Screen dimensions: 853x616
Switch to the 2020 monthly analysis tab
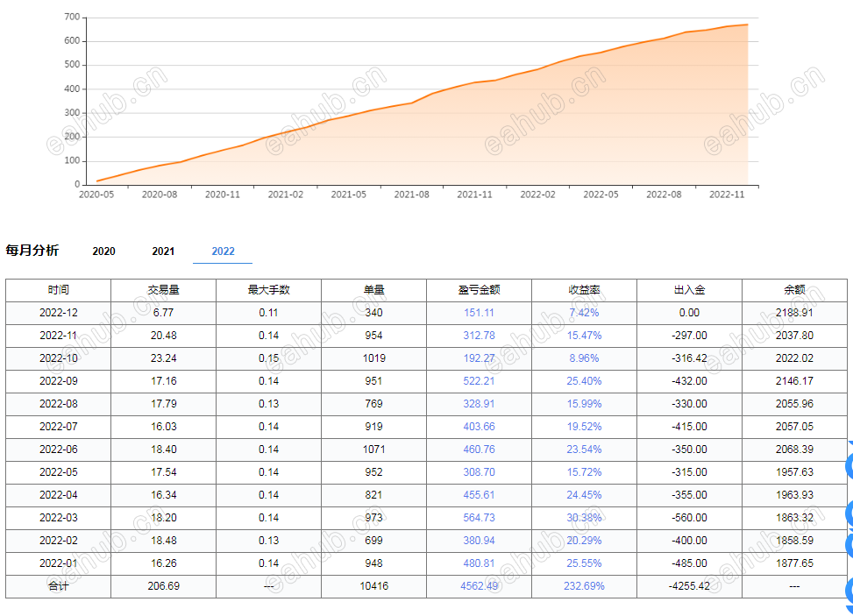coord(104,251)
